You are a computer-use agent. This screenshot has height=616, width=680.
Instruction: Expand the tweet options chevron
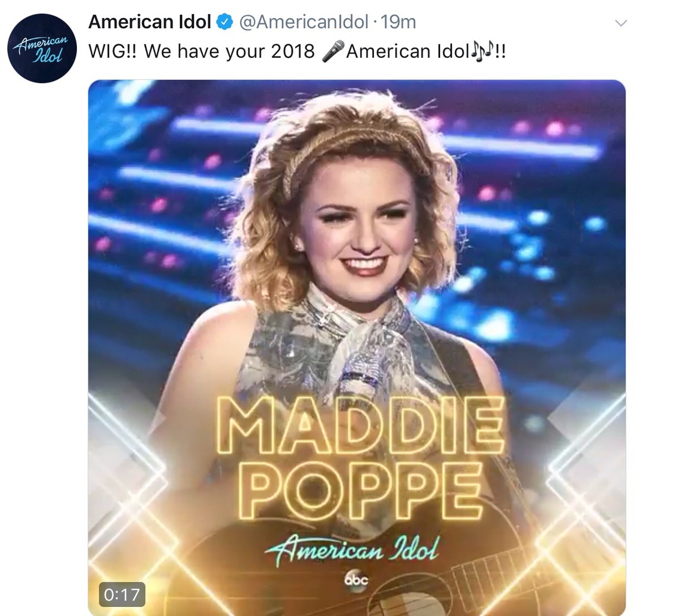(621, 22)
